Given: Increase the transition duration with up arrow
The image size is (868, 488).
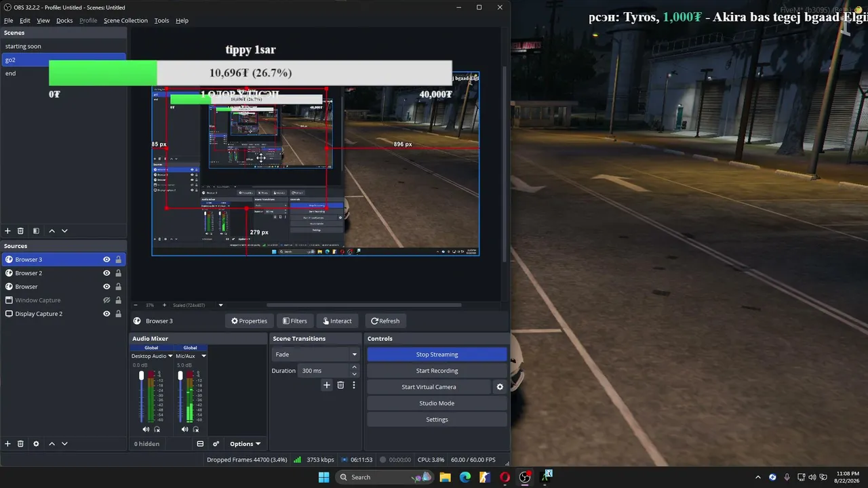Looking at the screenshot, I should click(354, 367).
